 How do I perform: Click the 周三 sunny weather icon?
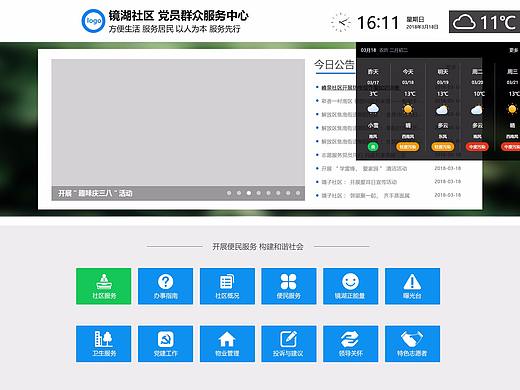[512, 109]
